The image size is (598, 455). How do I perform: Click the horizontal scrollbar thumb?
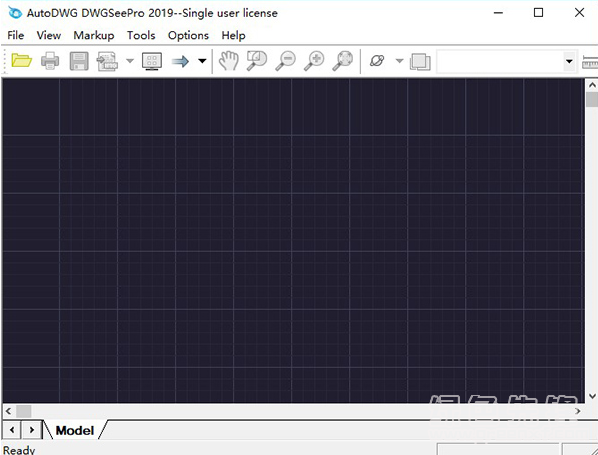coord(24,411)
